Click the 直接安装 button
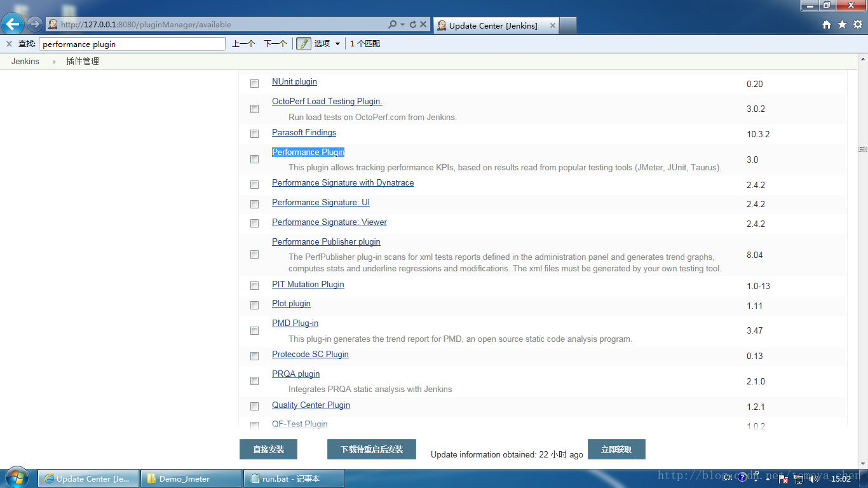Screen dimensions: 868x488 [x=268, y=449]
